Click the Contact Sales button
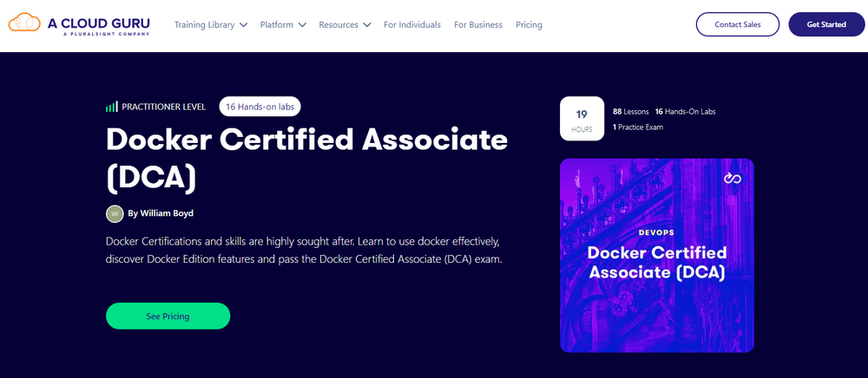Screen dimensions: 868x378 click(x=737, y=24)
